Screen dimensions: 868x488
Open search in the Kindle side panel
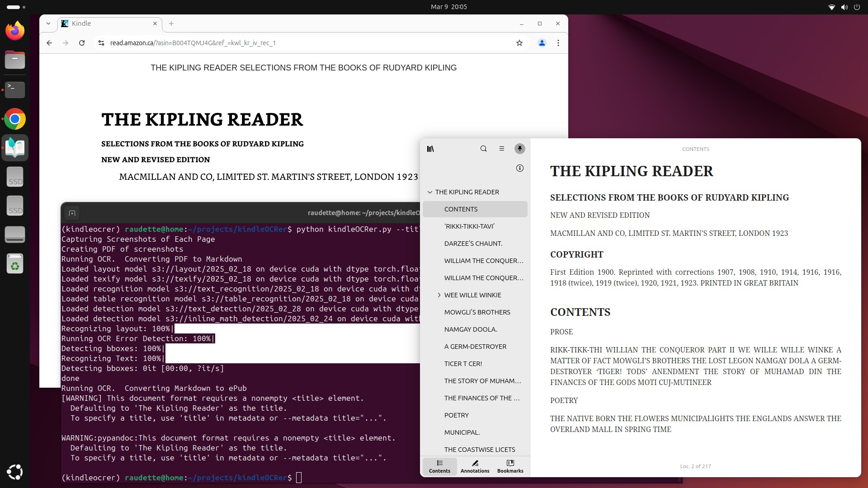[484, 149]
